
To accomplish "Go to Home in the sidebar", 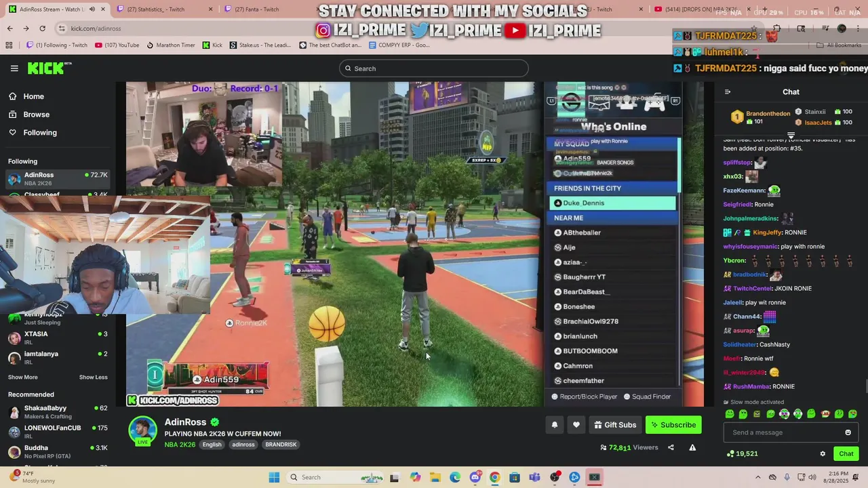I will pos(27,96).
